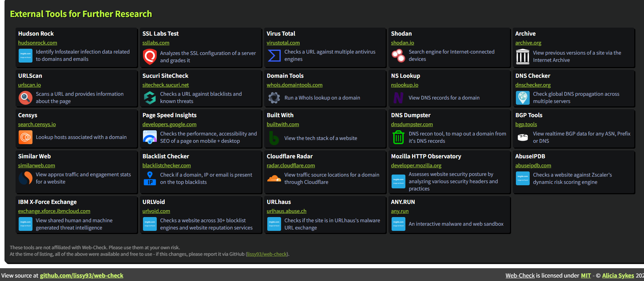
Task: Open the abuseipdb.com link
Action: 533,166
